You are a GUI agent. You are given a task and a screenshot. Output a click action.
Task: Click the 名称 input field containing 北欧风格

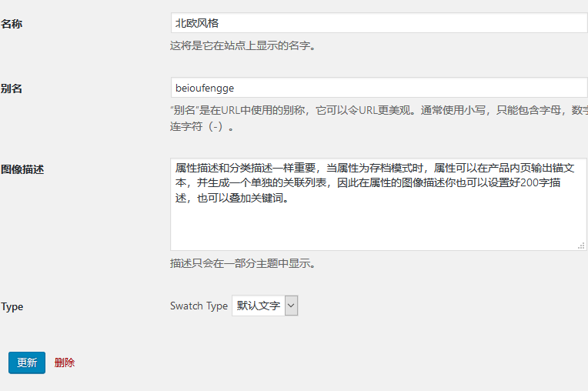[x=377, y=23]
